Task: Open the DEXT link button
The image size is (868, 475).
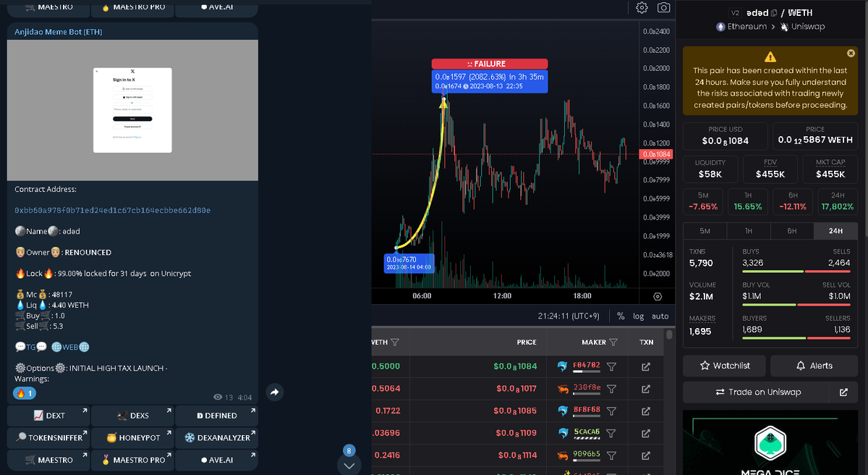Action: click(x=48, y=416)
